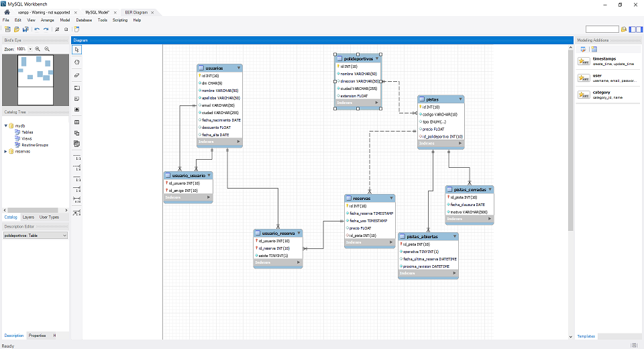Click the search input field in toolbar
This screenshot has width=644, height=349.
pos(602,30)
